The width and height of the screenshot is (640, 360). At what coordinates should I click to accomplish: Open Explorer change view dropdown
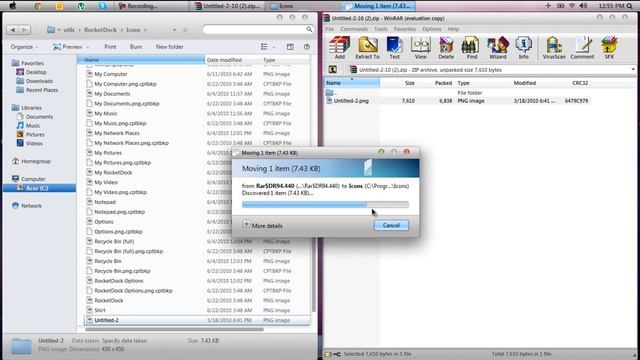pyautogui.click(x=274, y=47)
